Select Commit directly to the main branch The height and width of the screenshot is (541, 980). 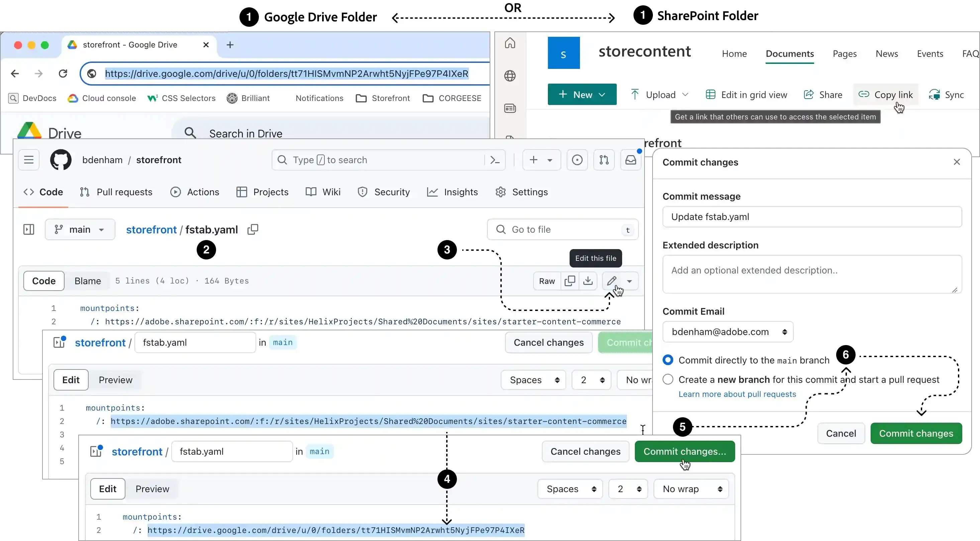tap(668, 360)
